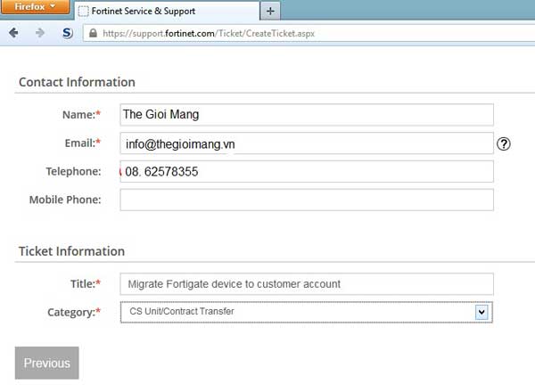Viewport: 535px width, 392px height.
Task: Switch to Fortinet Service & Support tab
Action: coord(167,11)
